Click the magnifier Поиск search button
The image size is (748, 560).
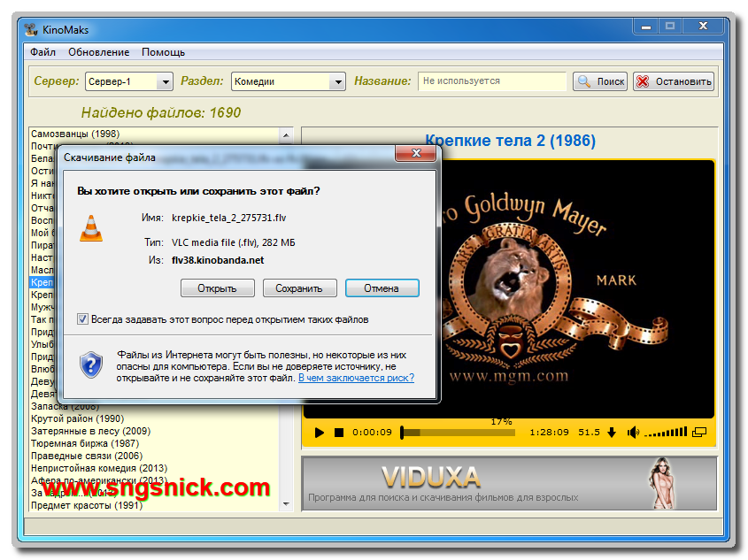(x=600, y=81)
